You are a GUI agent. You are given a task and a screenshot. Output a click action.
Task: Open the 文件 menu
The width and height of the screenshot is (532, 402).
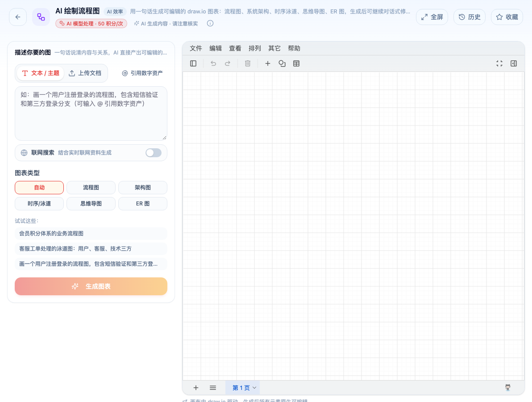click(196, 48)
